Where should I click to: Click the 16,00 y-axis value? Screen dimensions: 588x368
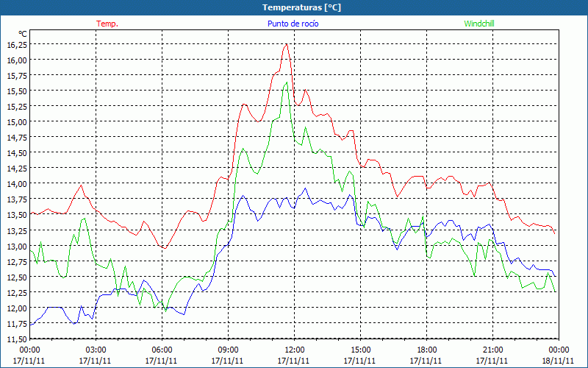coord(16,60)
